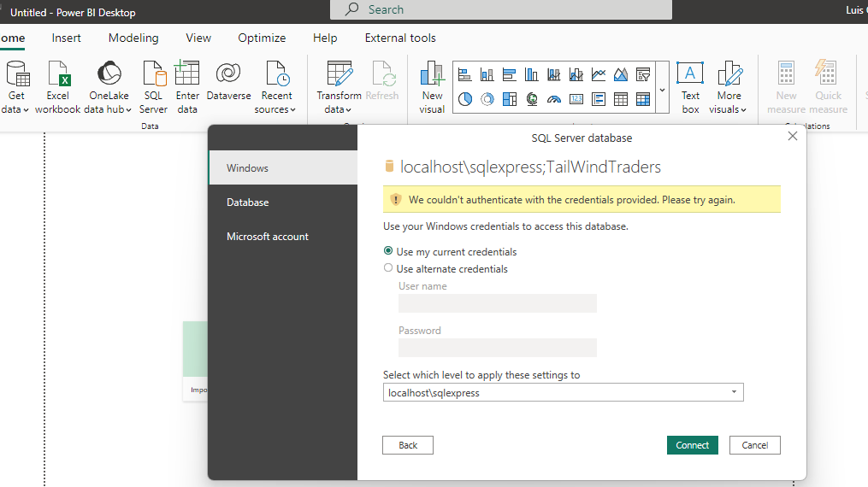
Task: Expand the OneLake data hub menu
Action: (108, 109)
